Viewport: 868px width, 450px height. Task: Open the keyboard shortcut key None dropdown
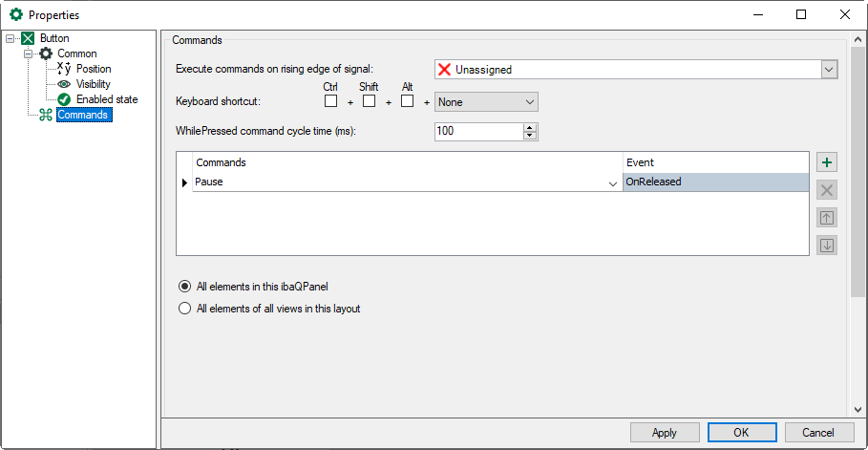(x=530, y=102)
